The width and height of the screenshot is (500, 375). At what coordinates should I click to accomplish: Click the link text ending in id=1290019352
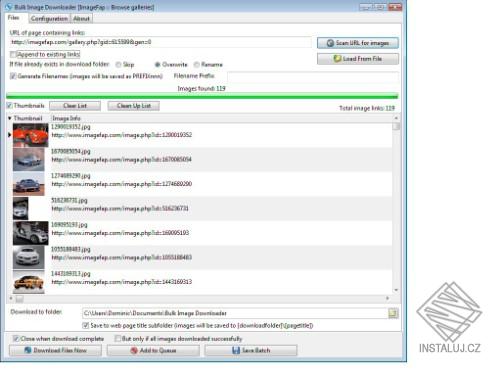(x=122, y=135)
